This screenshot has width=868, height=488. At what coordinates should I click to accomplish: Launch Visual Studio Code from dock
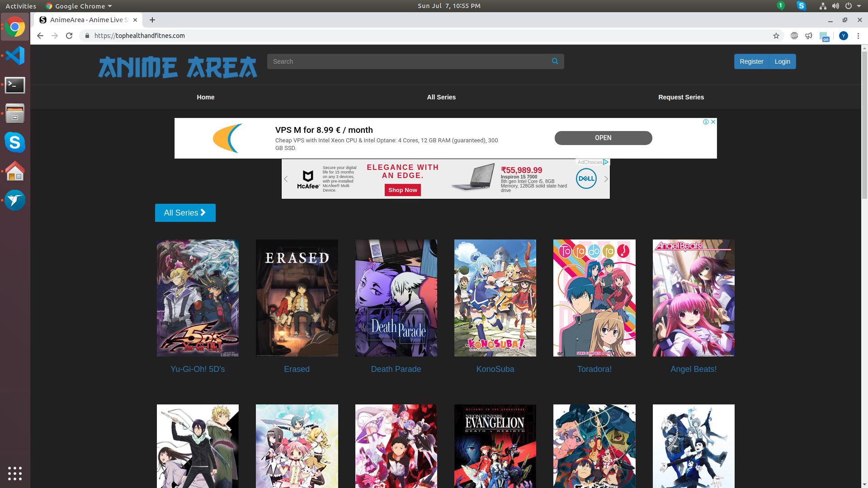pyautogui.click(x=15, y=56)
